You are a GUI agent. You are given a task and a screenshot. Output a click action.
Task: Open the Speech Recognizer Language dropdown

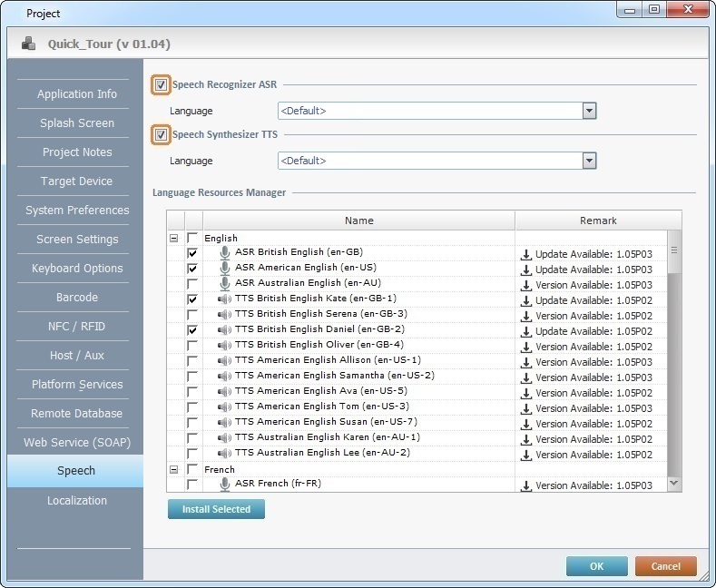tap(589, 111)
